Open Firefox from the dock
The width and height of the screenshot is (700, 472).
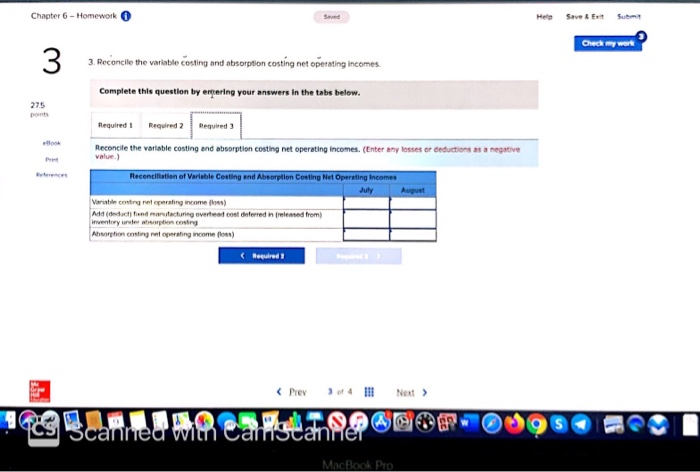click(x=514, y=423)
